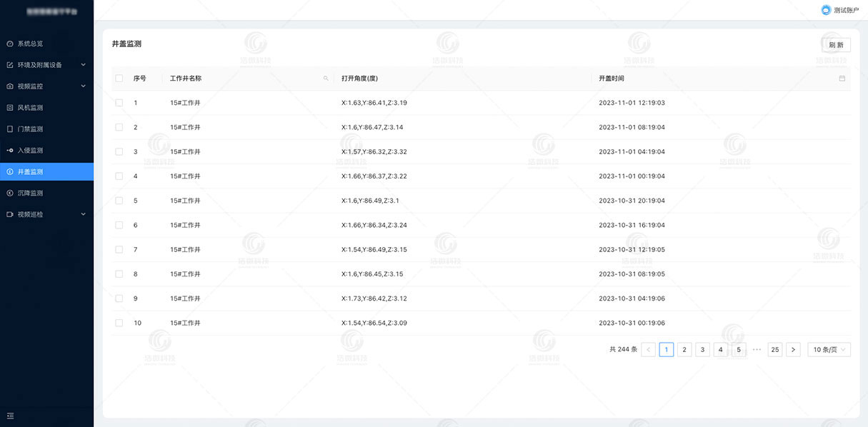Expand the 视频监控 menu chevron
868x427 pixels.
point(83,86)
